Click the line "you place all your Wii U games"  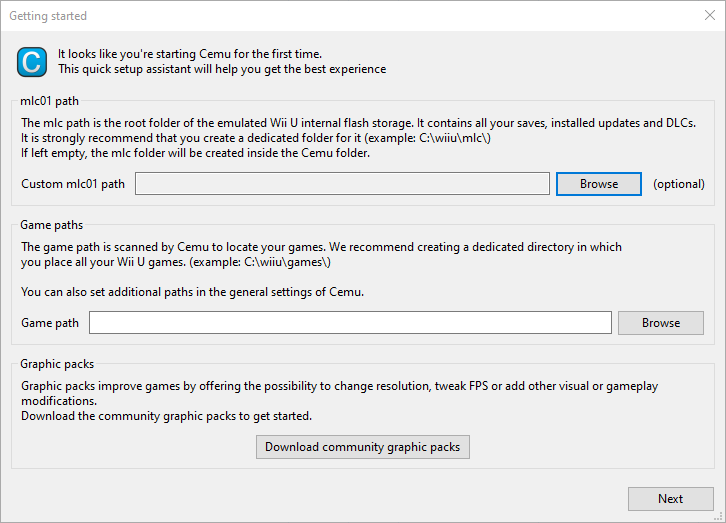coord(176,262)
